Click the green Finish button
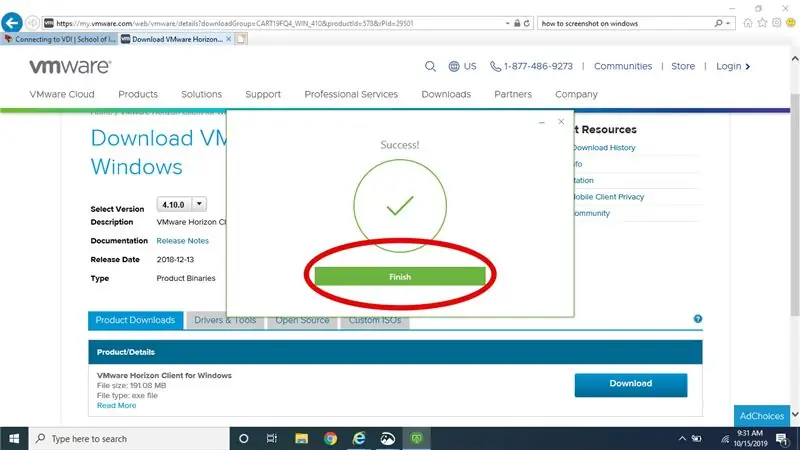This screenshot has width=800, height=450. point(400,277)
